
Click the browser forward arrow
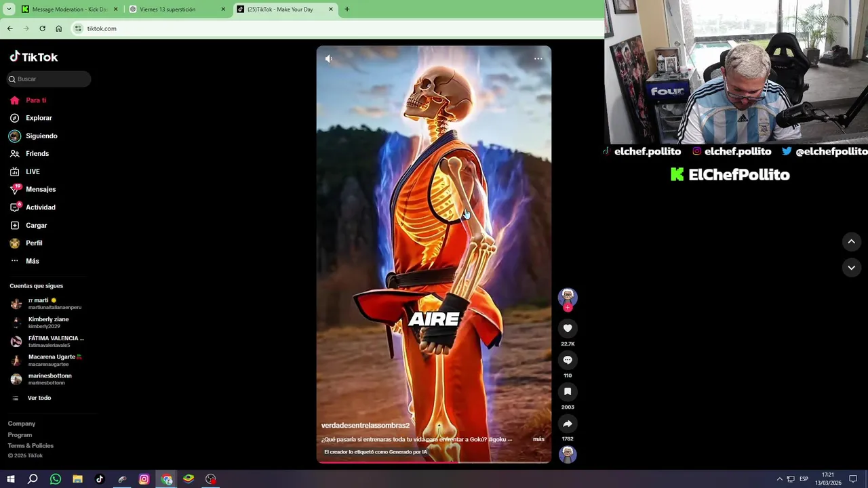pos(26,28)
